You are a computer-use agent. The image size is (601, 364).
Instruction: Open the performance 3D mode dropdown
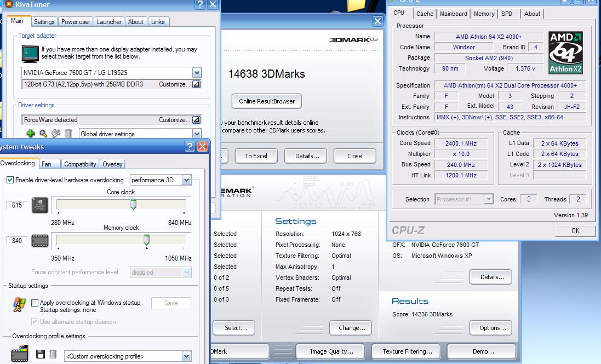point(186,180)
